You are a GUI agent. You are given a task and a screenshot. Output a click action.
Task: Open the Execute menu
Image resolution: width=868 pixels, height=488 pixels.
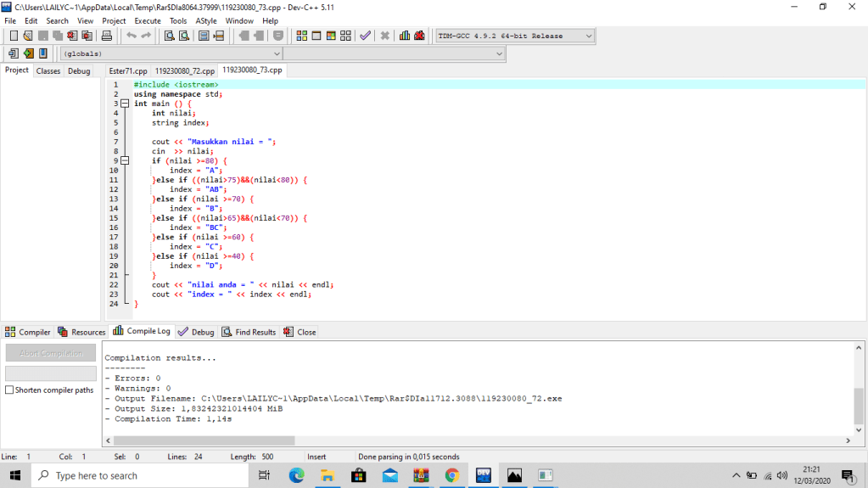click(147, 20)
